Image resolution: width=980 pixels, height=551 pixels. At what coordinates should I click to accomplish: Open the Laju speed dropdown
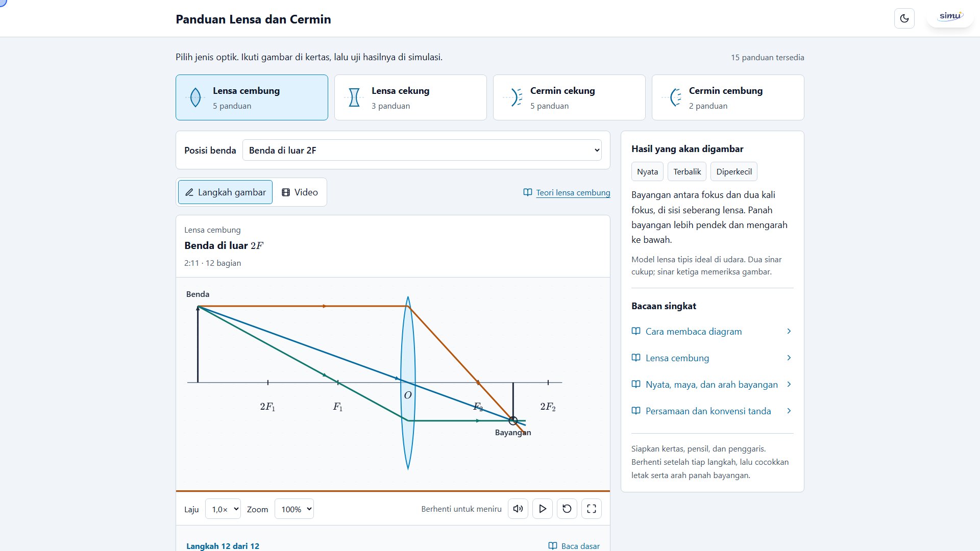[x=223, y=509]
